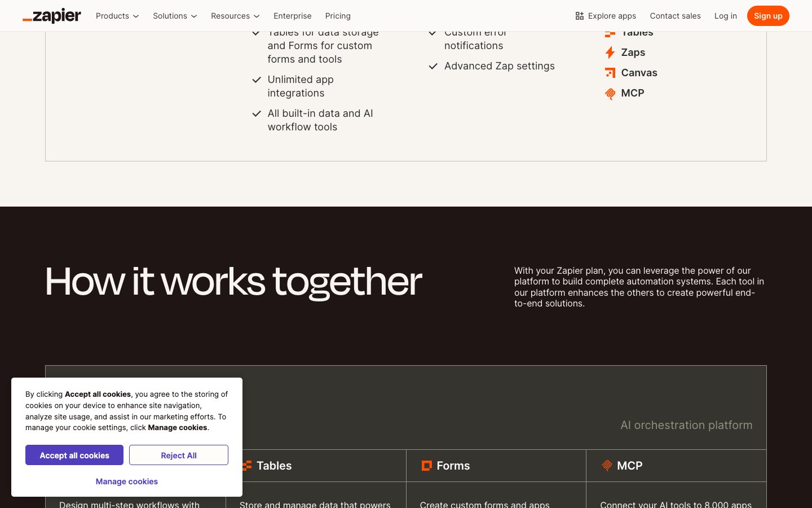Click the Explore apps grid icon
The image size is (812, 508).
(579, 16)
